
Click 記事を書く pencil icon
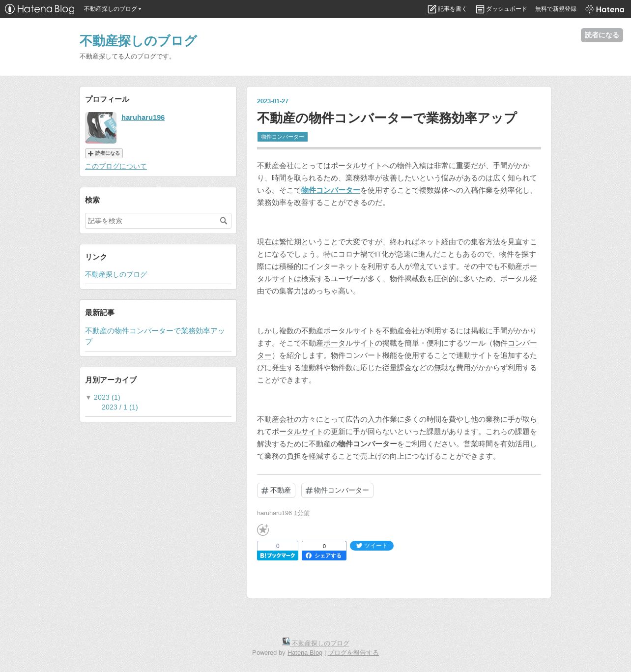click(x=432, y=9)
